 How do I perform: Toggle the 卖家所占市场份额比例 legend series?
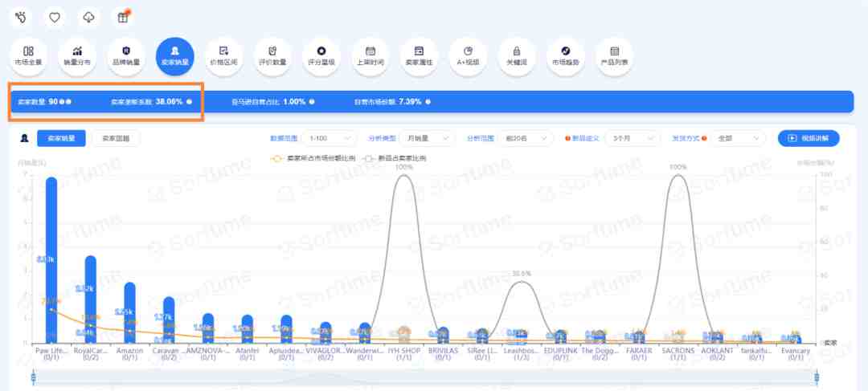313,158
